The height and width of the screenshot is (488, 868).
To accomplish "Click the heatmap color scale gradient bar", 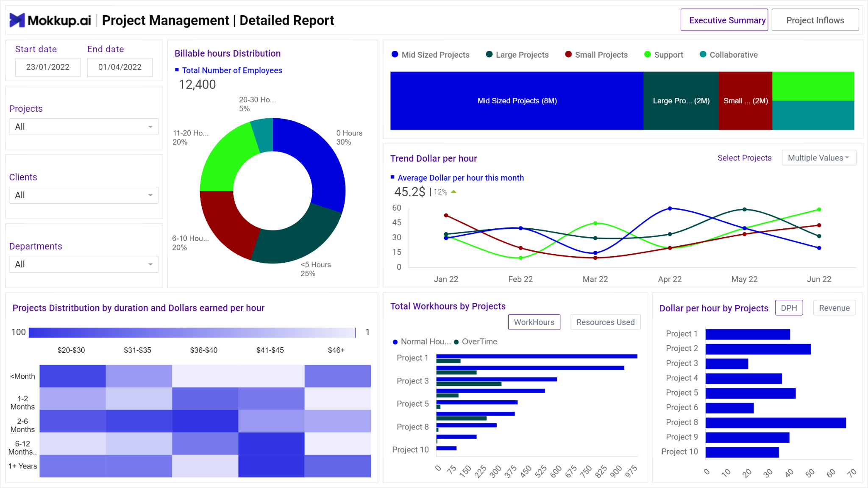I will coord(192,333).
